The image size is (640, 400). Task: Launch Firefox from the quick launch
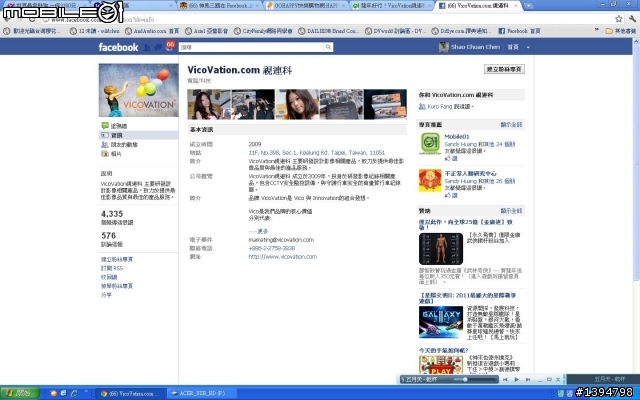point(53,393)
